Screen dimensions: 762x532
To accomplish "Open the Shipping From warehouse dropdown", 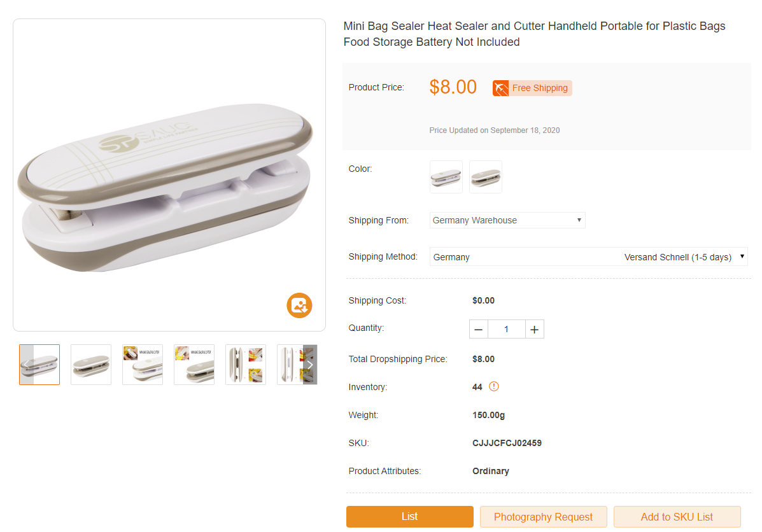I will point(507,220).
